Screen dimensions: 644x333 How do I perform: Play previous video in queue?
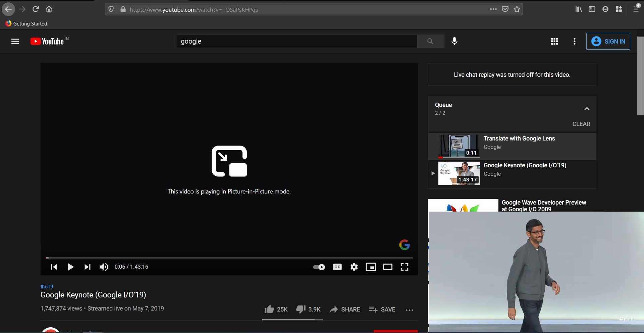tap(54, 267)
